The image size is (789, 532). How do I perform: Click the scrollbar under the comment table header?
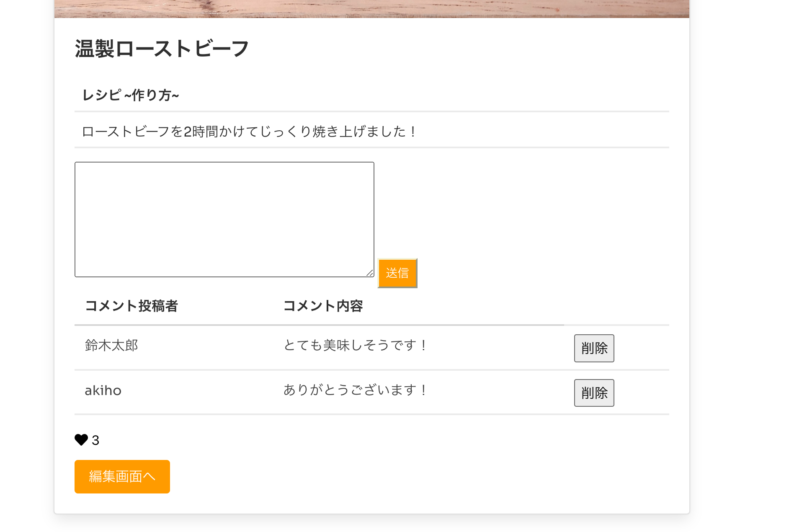point(318,325)
